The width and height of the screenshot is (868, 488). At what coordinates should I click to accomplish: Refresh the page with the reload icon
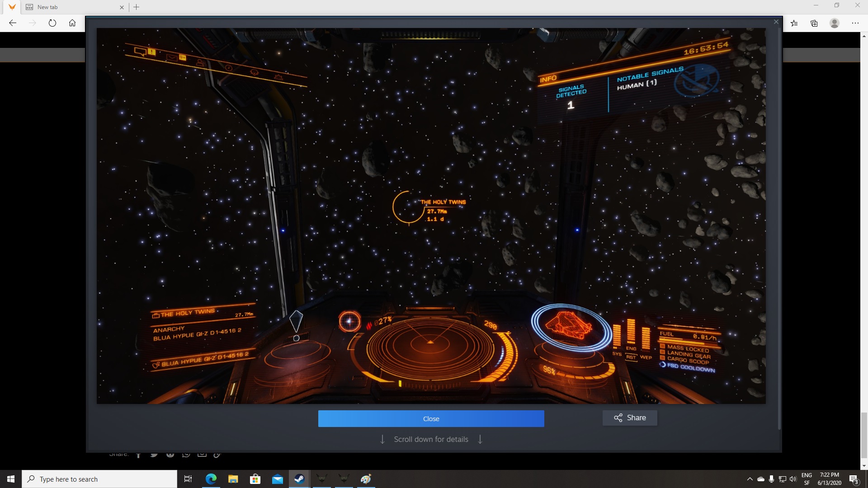tap(52, 23)
